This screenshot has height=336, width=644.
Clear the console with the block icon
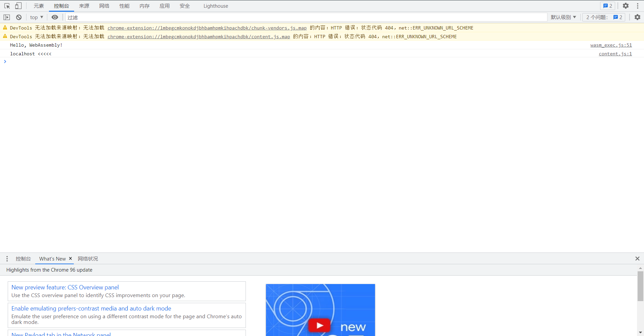pyautogui.click(x=19, y=17)
